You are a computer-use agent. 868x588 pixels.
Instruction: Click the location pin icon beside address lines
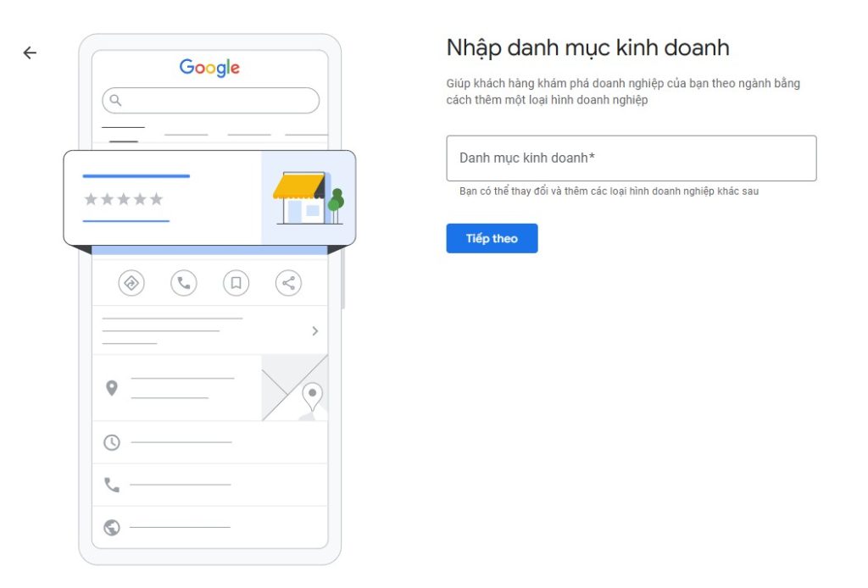pos(112,388)
